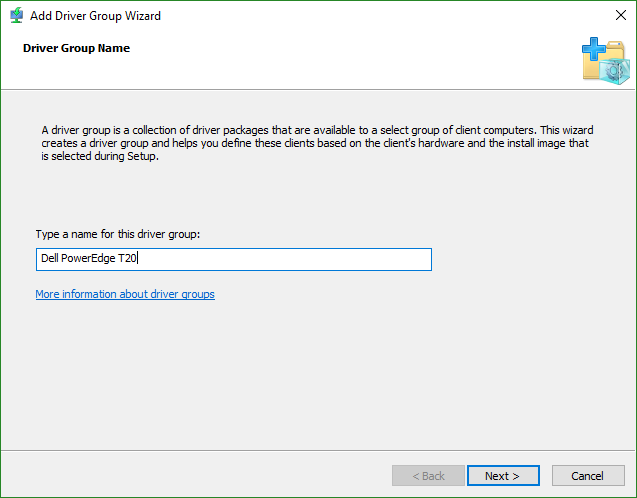
Task: Click the 'Type a name for this driver group:' label
Action: tap(118, 234)
